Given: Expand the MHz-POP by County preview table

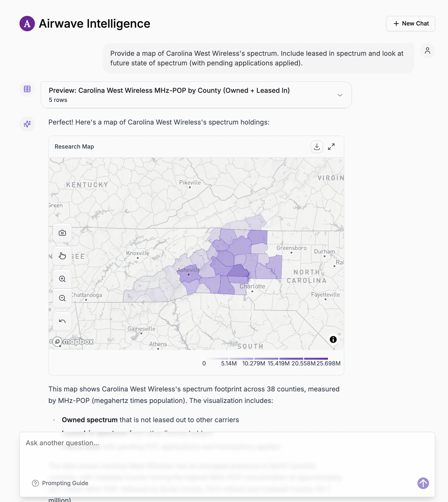Looking at the screenshot, I should (340, 95).
